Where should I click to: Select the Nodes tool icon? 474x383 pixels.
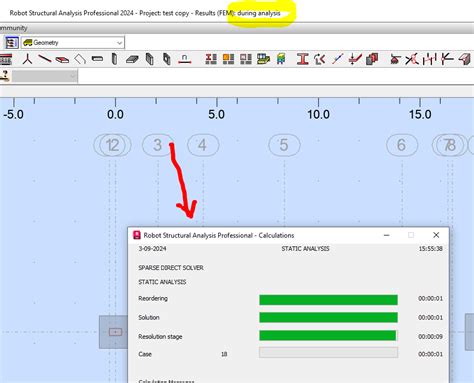click(28, 59)
